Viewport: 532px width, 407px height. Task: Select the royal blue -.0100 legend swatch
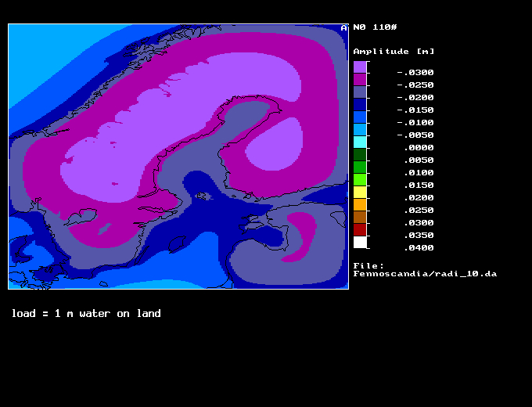coord(360,117)
